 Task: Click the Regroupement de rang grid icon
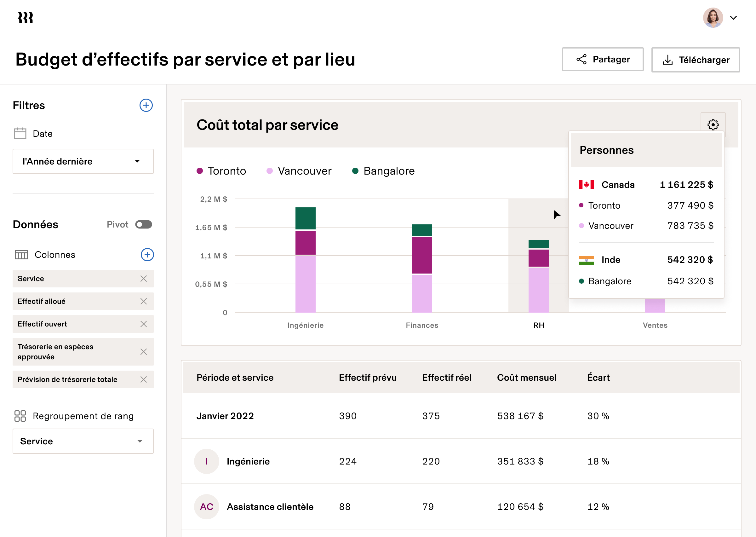click(20, 416)
